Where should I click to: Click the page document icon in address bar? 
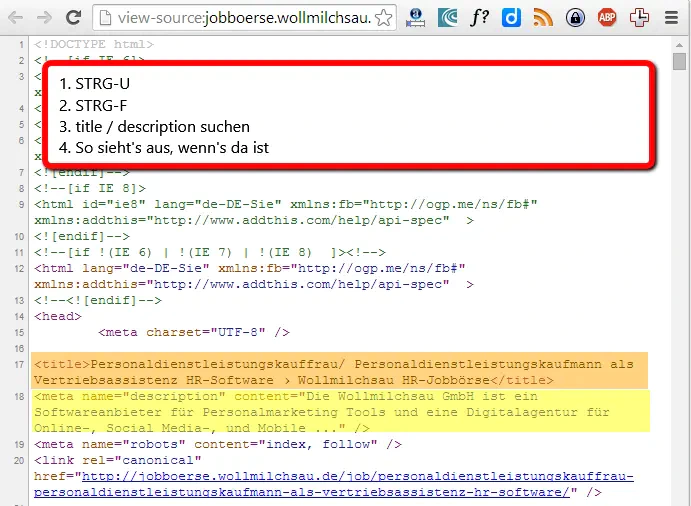click(105, 18)
